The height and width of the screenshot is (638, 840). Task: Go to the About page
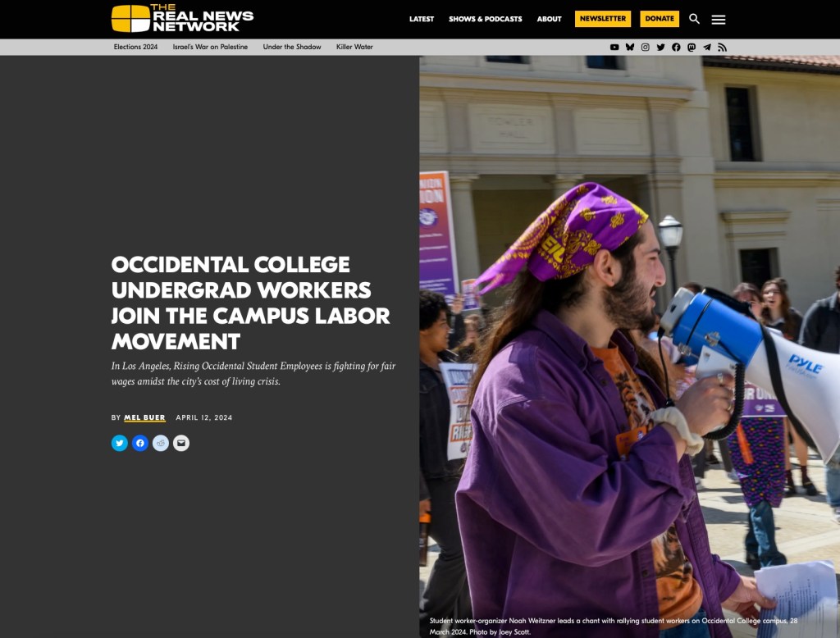(x=549, y=19)
